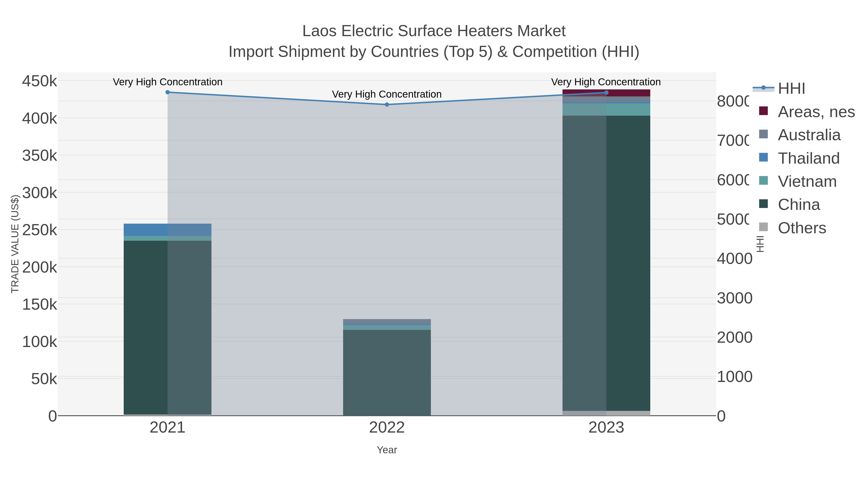Click the Vietnam segment of 2021 bar
This screenshot has width=868, height=488.
click(x=168, y=238)
